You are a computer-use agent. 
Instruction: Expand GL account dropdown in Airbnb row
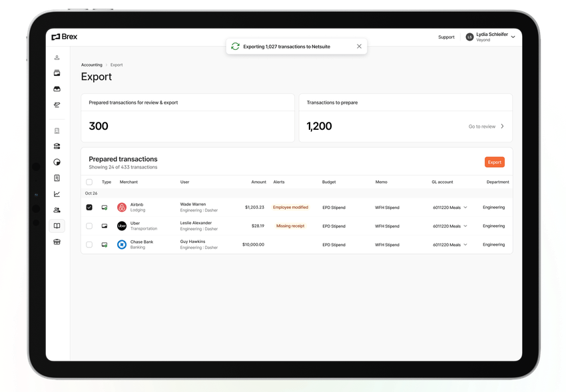tap(465, 208)
